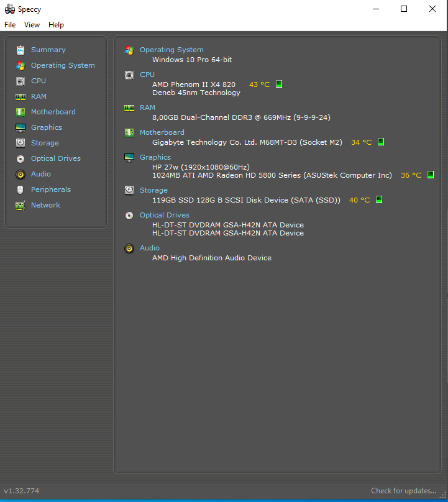448x502 pixels.
Task: Click the Deneb 45nm Technology text
Action: (x=196, y=93)
